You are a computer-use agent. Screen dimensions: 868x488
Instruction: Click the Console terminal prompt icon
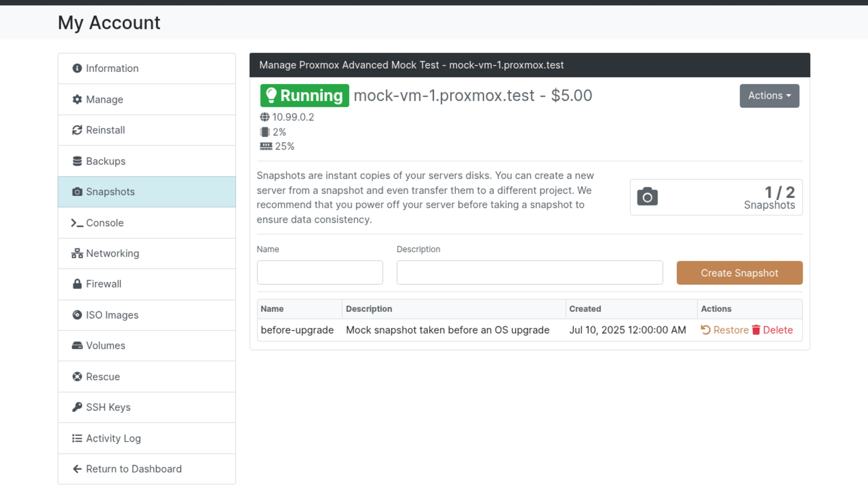[x=77, y=223]
